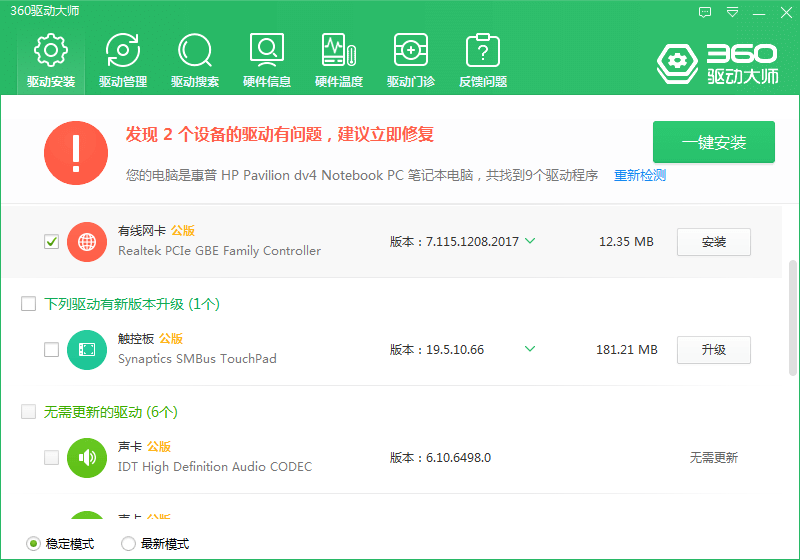Open the 驱动管理 refresh icon
800x560 pixels.
pyautogui.click(x=122, y=50)
